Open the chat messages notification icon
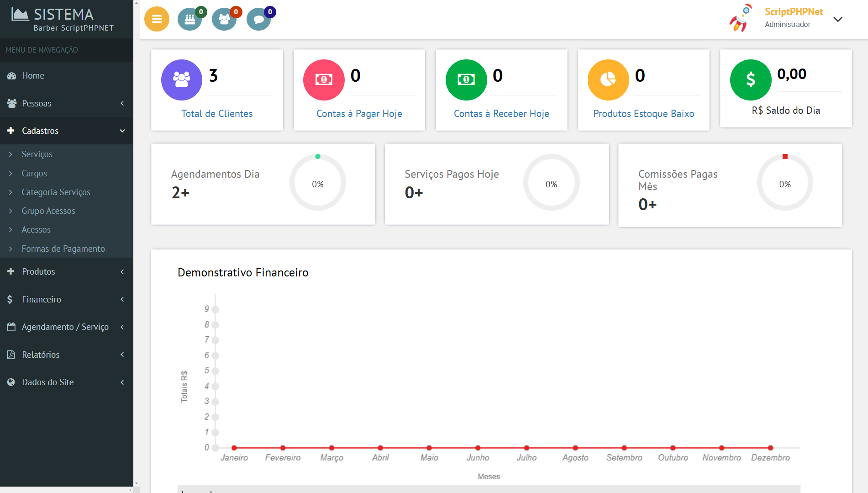This screenshot has height=493, width=868. 258,19
